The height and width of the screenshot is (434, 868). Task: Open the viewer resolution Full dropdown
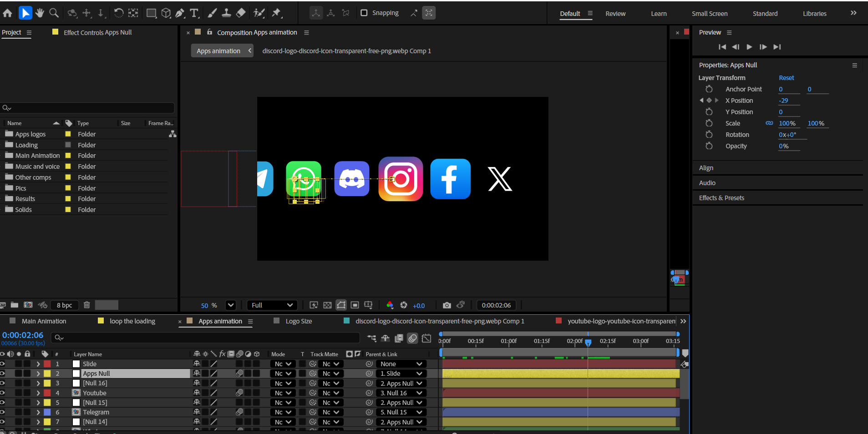(x=272, y=305)
